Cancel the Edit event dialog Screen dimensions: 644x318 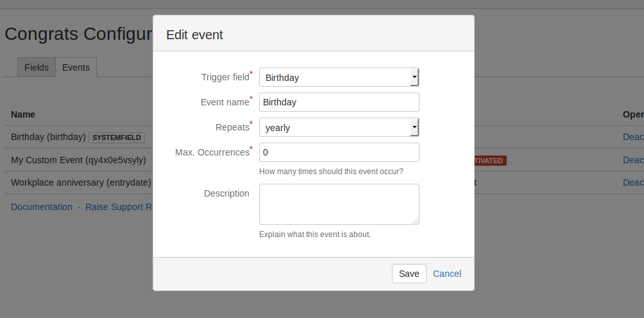[446, 274]
